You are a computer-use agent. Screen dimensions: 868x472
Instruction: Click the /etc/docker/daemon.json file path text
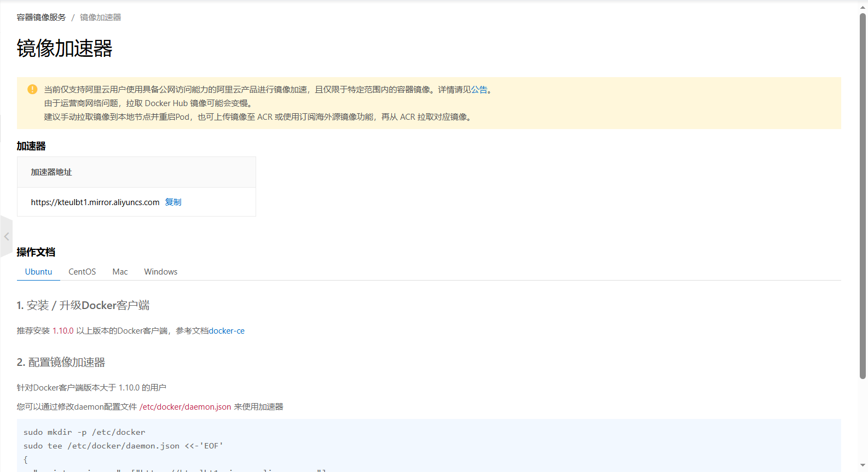186,407
